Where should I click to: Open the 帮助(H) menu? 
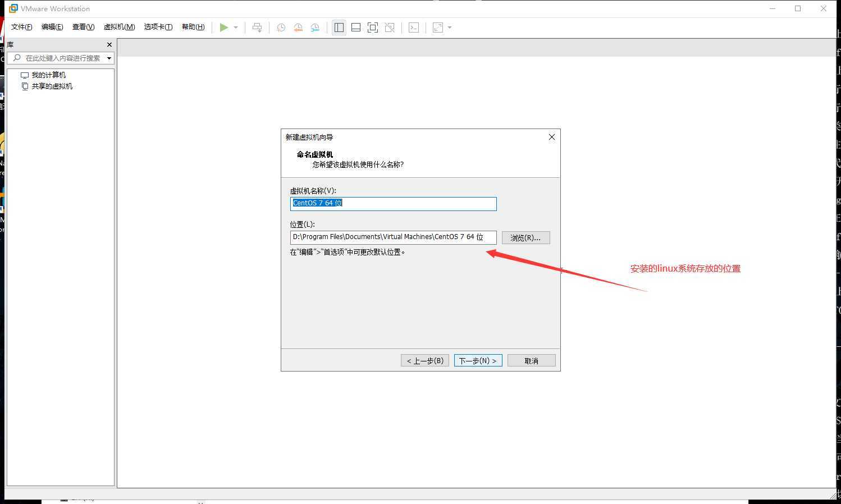tap(193, 27)
